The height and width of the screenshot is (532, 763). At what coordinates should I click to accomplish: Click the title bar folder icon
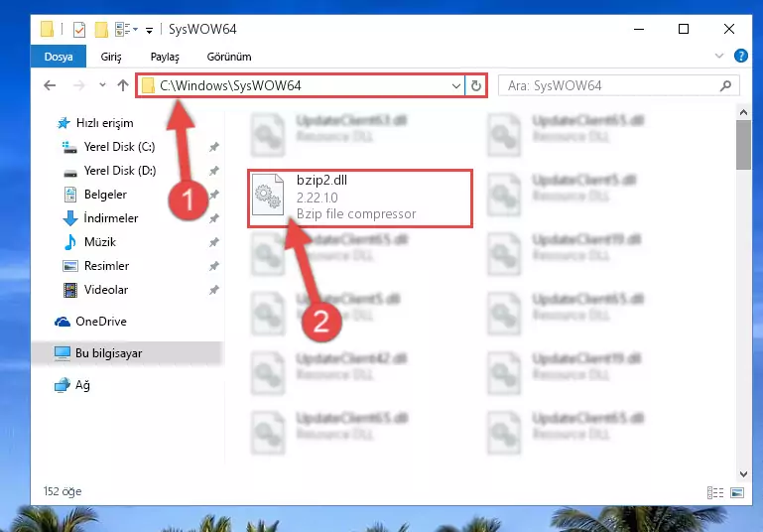pos(48,29)
